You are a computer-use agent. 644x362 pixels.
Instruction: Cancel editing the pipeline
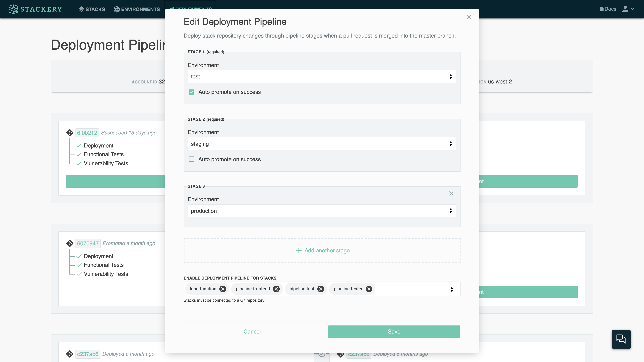point(252,331)
